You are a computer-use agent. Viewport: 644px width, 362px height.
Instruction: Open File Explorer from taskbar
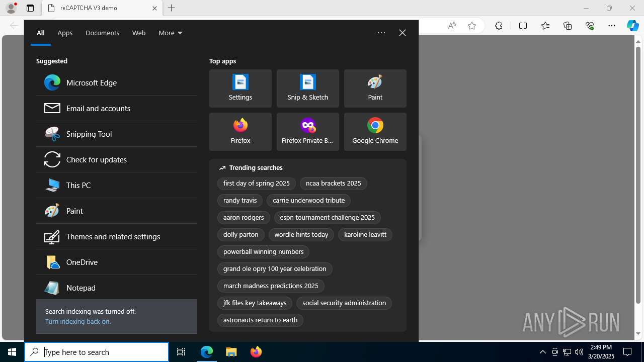coord(231,352)
